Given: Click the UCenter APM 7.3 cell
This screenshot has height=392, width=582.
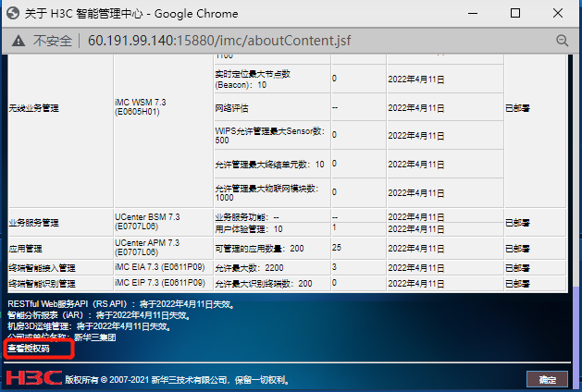Looking at the screenshot, I should (x=164, y=248).
